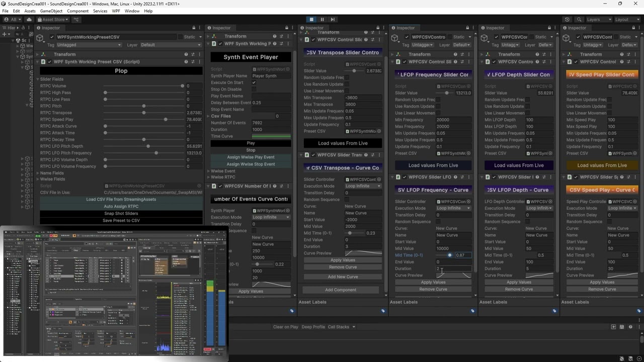Click Apply Values in Transpose curve controller
The image size is (644, 362).
(x=343, y=260)
